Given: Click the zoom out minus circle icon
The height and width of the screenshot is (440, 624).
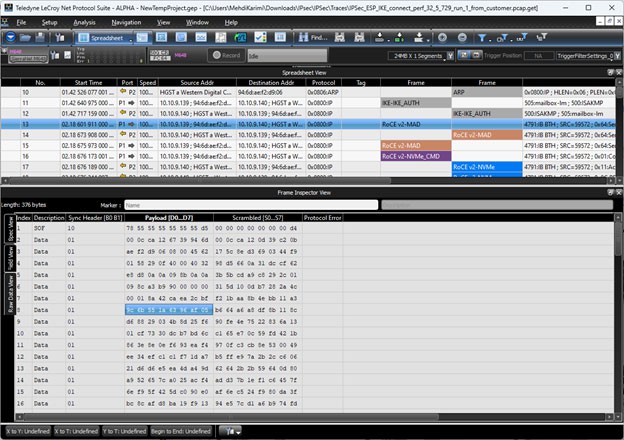Looking at the screenshot, I should (462, 37).
